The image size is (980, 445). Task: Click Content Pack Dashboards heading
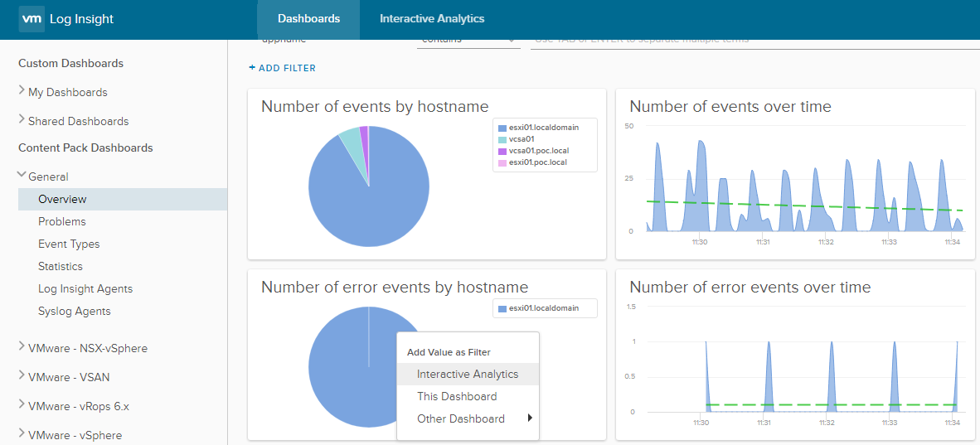85,148
